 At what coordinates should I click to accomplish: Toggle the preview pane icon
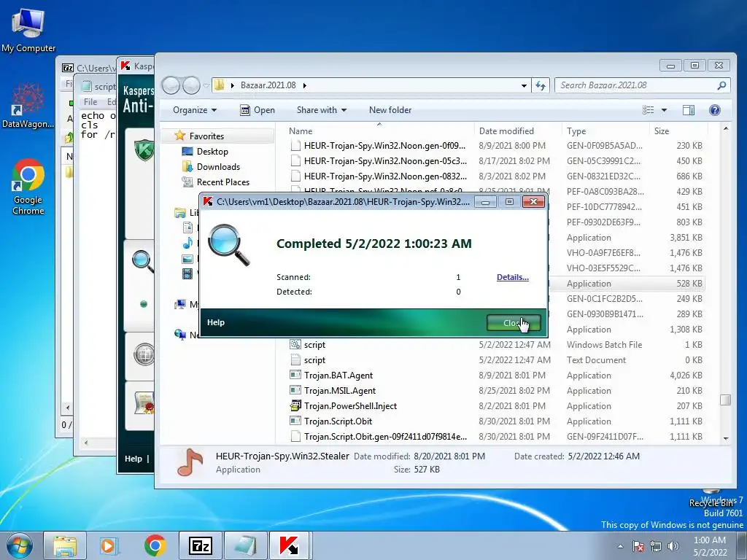pyautogui.click(x=689, y=110)
